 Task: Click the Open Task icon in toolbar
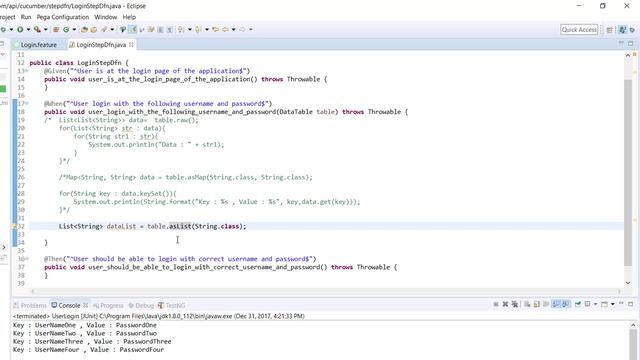pos(93,29)
